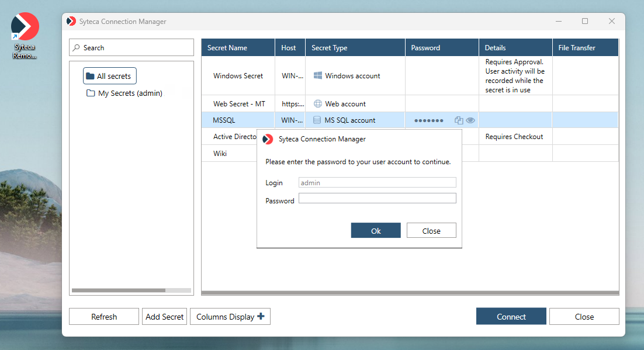Reveal MSSQL password with eye icon
This screenshot has width=644, height=350.
click(x=470, y=120)
